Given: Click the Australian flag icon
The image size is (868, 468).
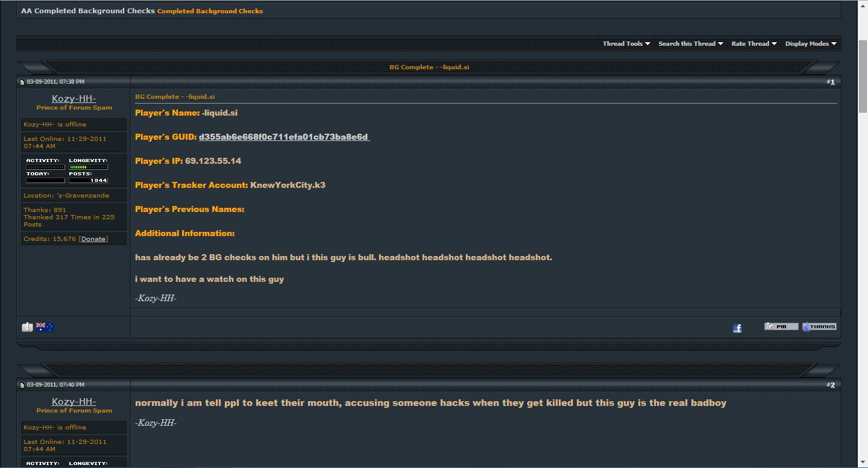Looking at the screenshot, I should [x=45, y=327].
